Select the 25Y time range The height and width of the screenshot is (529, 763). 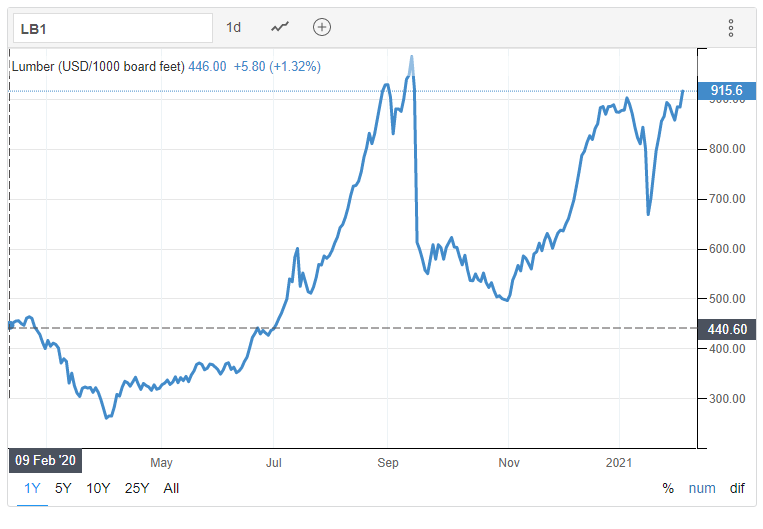tap(136, 488)
